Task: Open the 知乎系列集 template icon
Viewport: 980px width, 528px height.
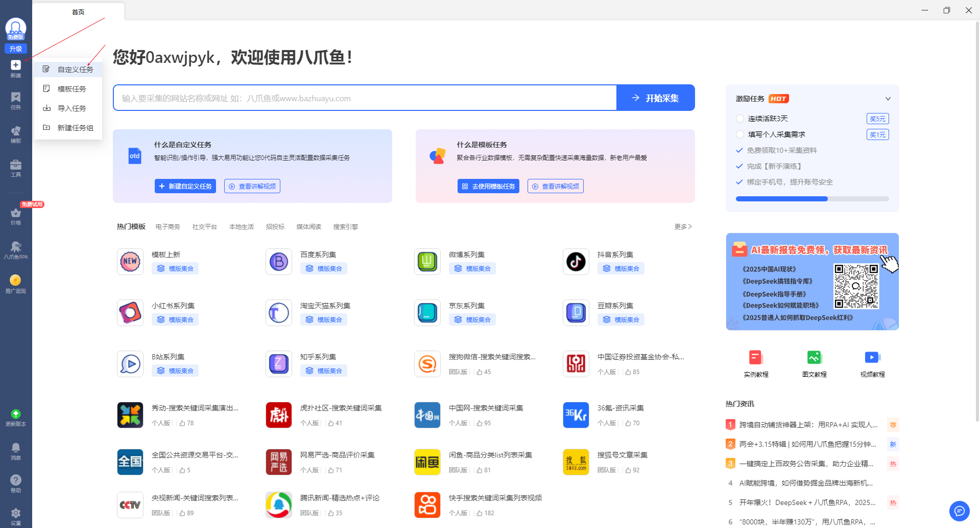Action: coord(279,364)
